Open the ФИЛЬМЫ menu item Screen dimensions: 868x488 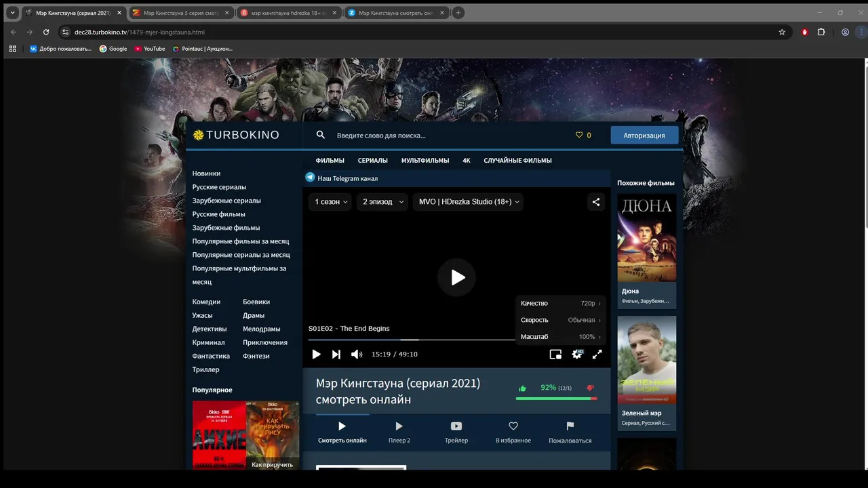click(330, 161)
